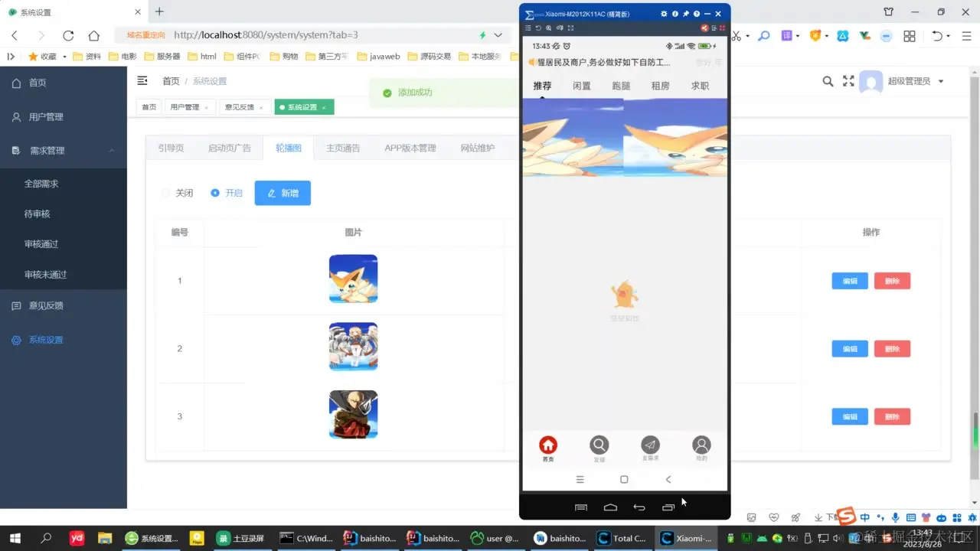The width and height of the screenshot is (980, 551).
Task: Close the 意见反馈 page tag
Action: [x=261, y=108]
